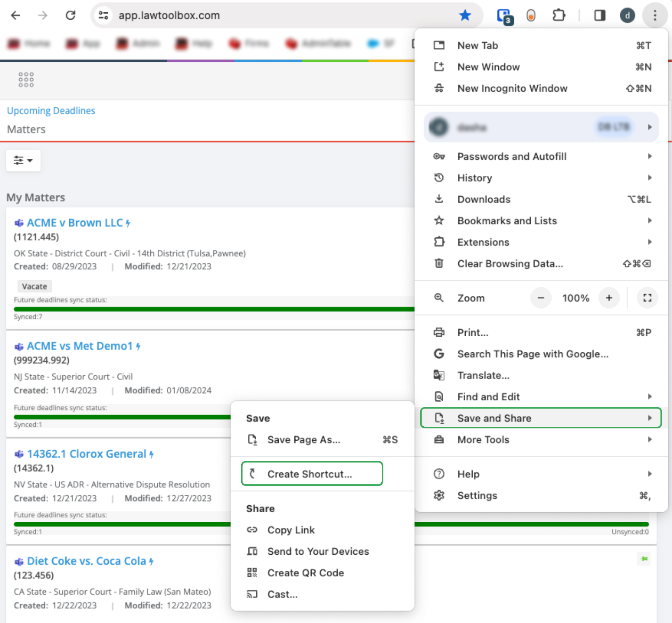Open the Upcoming Deadlines link
The width and height of the screenshot is (672, 623).
[x=51, y=111]
